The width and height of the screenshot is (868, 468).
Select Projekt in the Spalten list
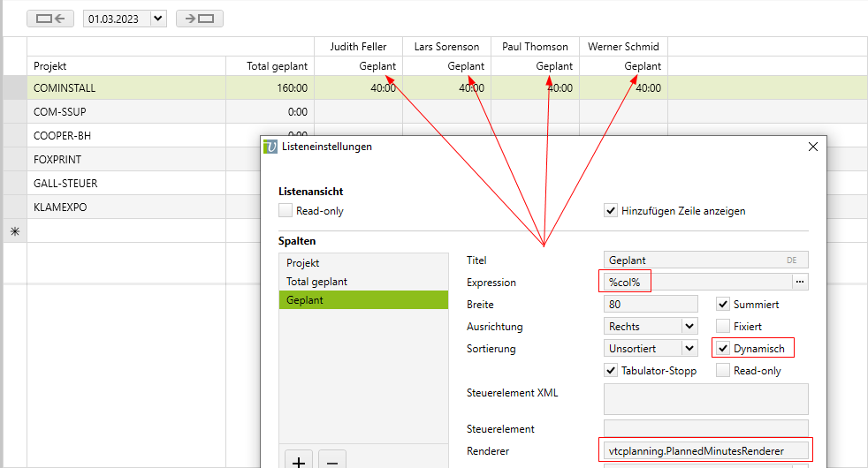tap(303, 263)
